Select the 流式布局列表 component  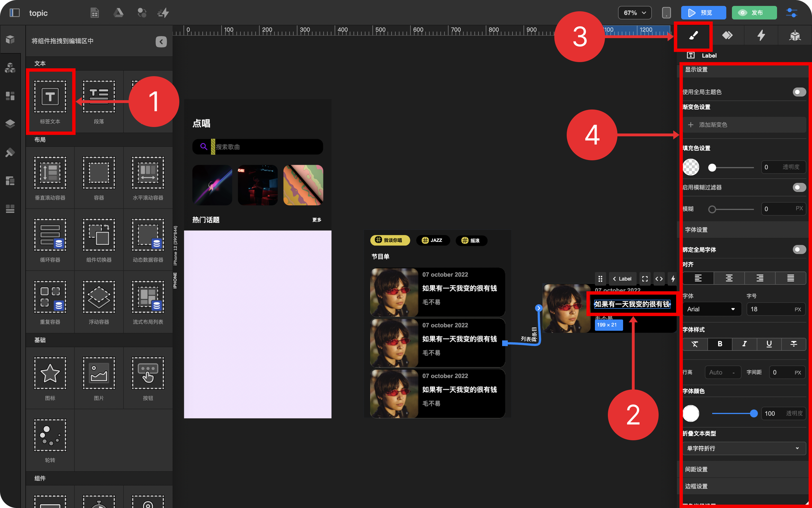click(x=148, y=302)
